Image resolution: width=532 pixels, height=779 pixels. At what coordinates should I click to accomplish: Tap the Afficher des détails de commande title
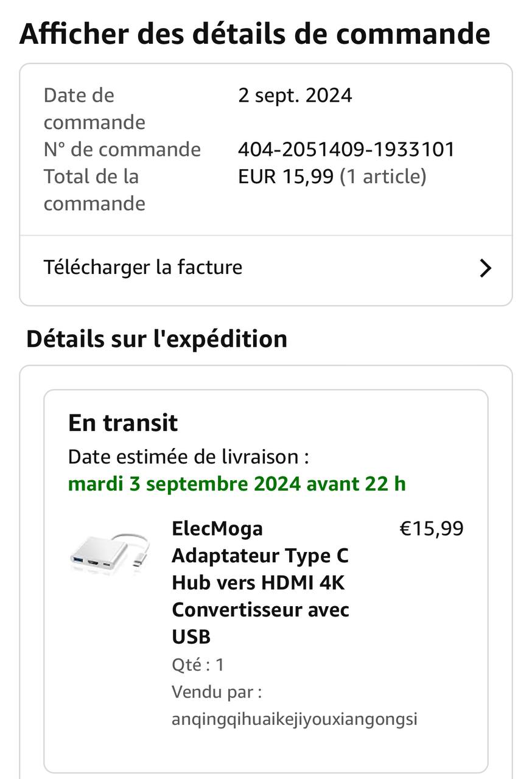(254, 33)
